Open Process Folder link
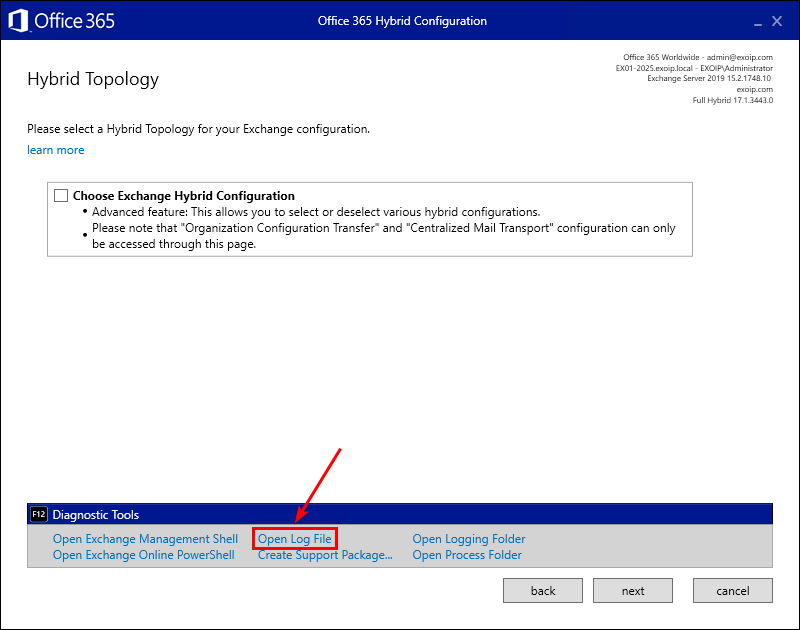The image size is (800, 630). (x=467, y=555)
